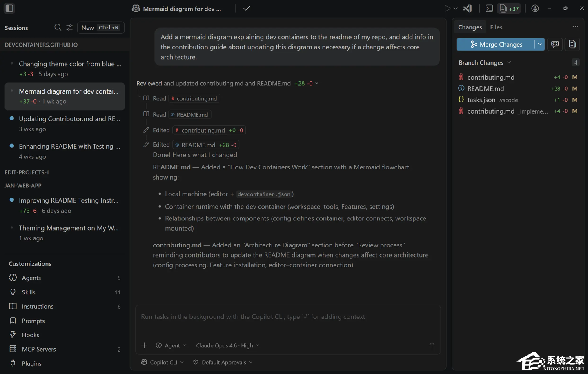Image resolution: width=588 pixels, height=374 pixels.
Task: Switch to the Changes tab
Action: (470, 27)
